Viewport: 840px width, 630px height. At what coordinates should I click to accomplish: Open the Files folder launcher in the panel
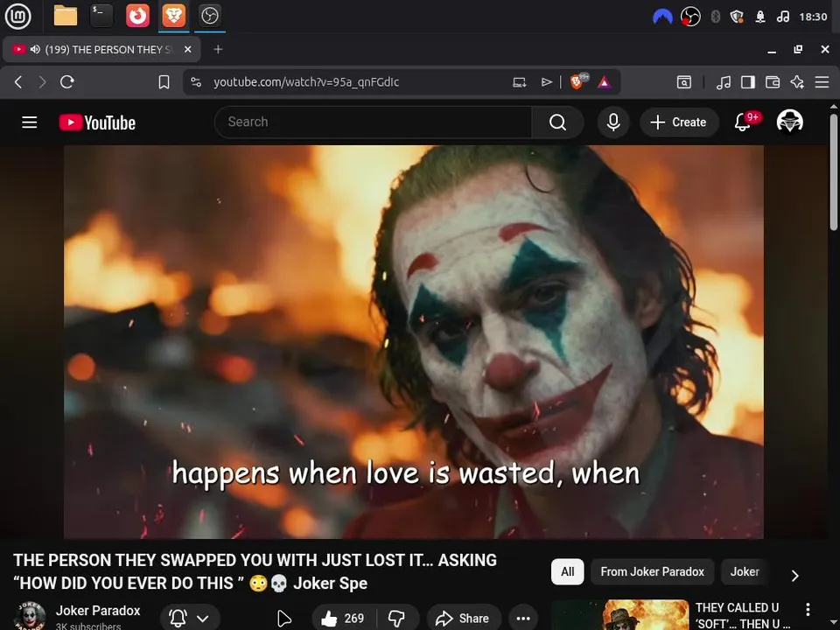click(x=66, y=16)
